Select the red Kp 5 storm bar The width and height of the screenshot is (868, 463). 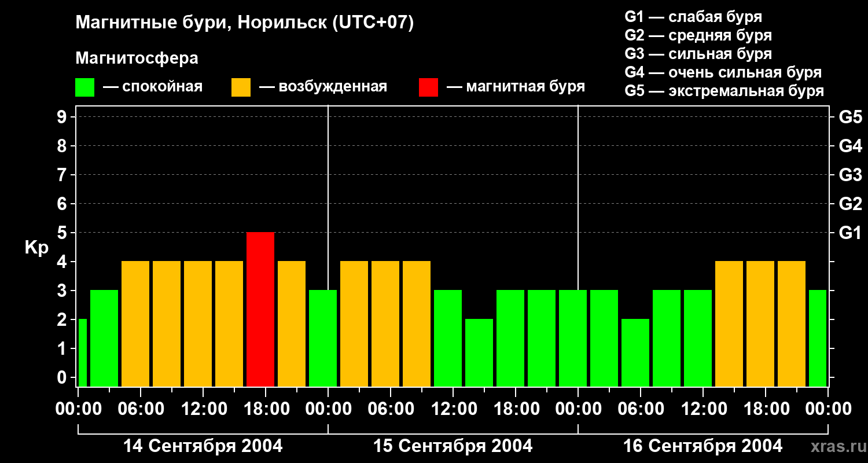[x=260, y=310]
